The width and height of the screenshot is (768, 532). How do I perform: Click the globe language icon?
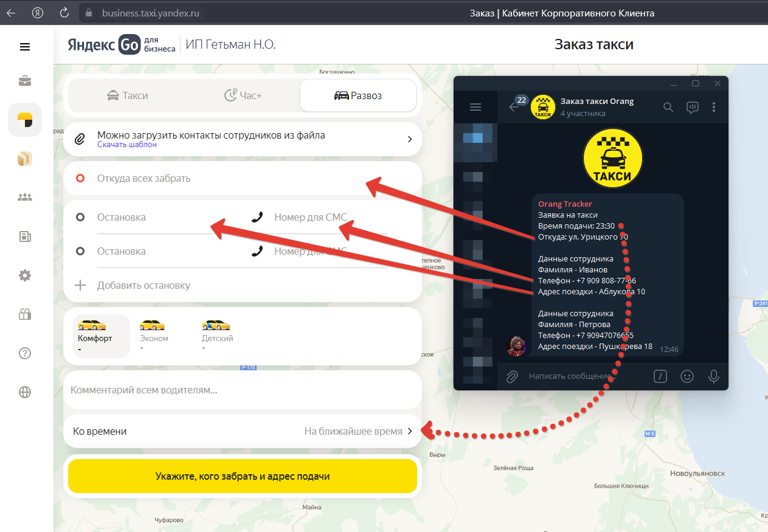25,392
